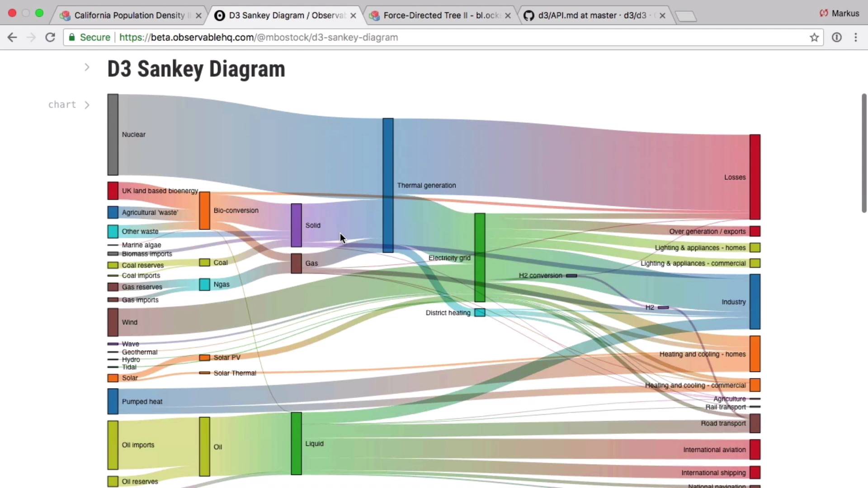This screenshot has height=488, width=868.
Task: Expand the D3 Sankey Diagram title cell
Action: pos(87,67)
